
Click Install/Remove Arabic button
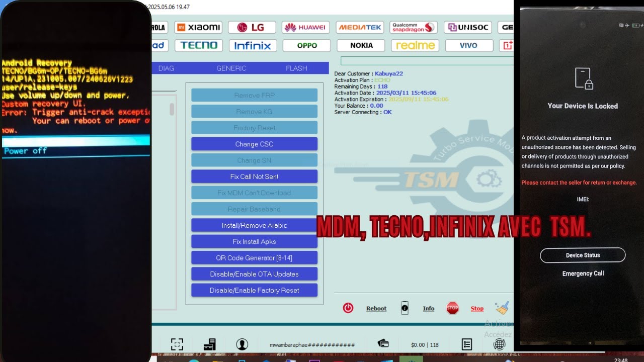254,225
